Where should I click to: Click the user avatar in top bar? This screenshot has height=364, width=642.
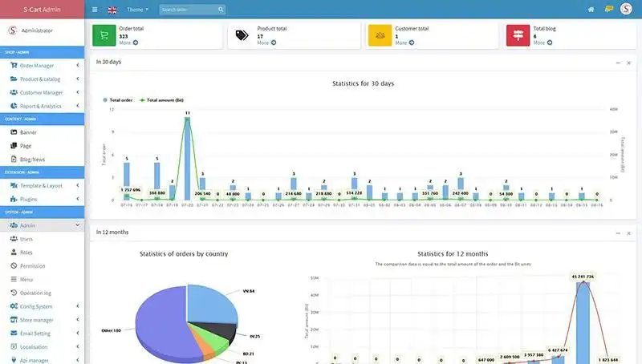click(x=626, y=9)
